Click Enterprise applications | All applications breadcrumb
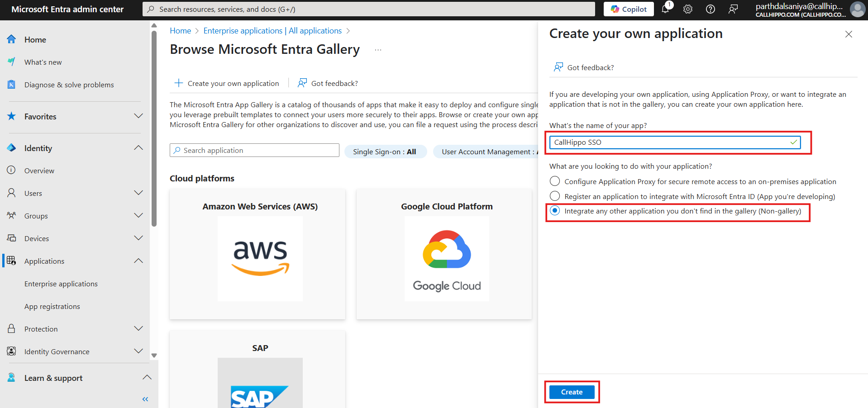This screenshot has height=408, width=868. coord(272,31)
